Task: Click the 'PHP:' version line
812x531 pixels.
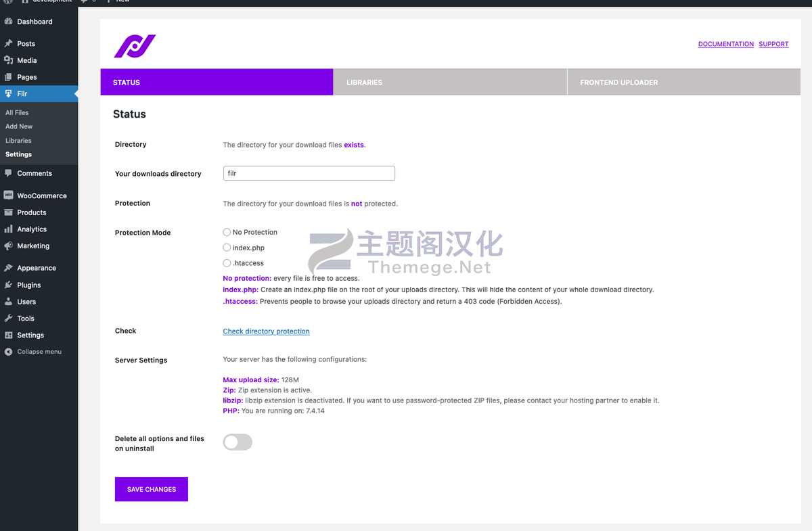Action: pos(273,411)
